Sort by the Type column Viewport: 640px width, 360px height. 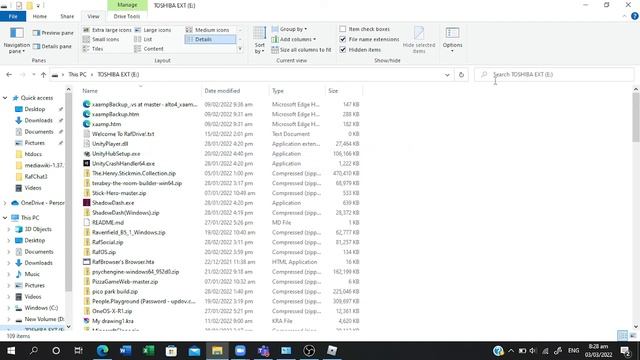pos(297,91)
